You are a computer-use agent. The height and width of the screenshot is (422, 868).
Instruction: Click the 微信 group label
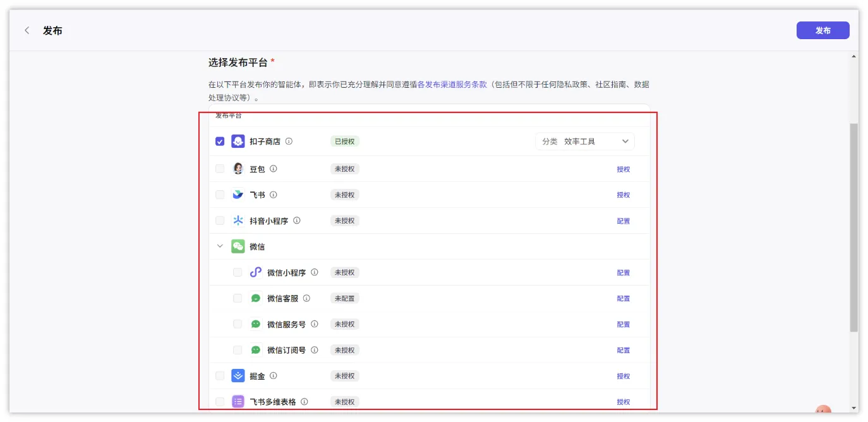[x=257, y=246]
